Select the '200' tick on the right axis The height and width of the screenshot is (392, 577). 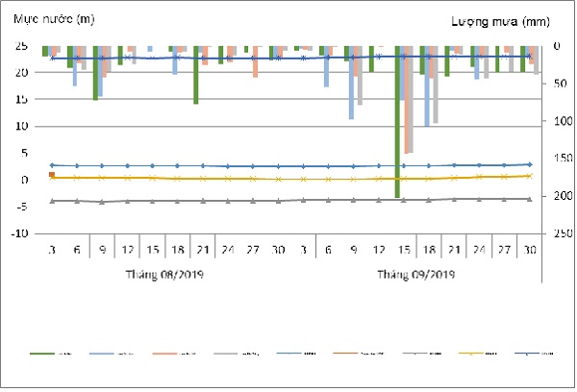(x=555, y=196)
